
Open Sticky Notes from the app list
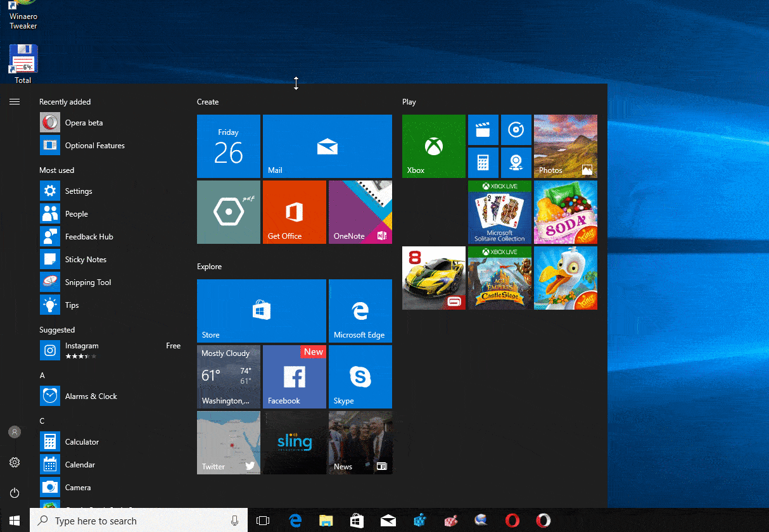pos(84,259)
